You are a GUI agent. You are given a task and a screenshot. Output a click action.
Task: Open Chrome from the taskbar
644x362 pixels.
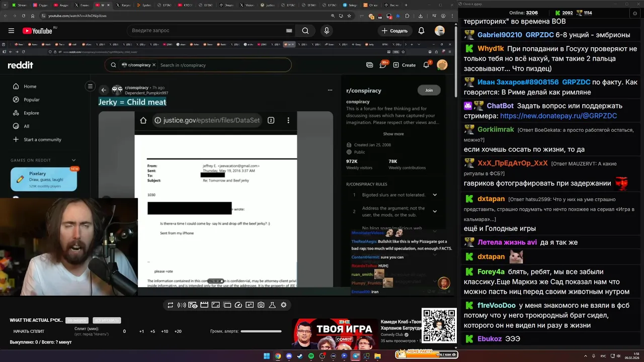point(278,356)
